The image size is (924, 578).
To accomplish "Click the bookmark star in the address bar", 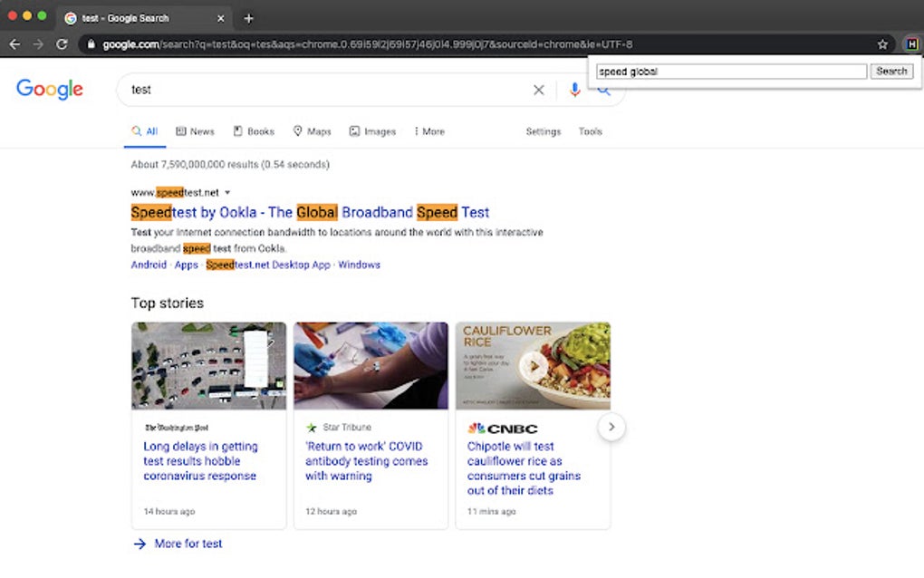I will [881, 42].
